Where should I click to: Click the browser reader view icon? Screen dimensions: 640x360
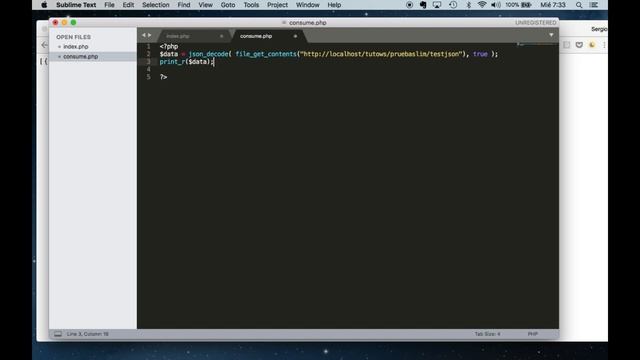click(x=567, y=45)
